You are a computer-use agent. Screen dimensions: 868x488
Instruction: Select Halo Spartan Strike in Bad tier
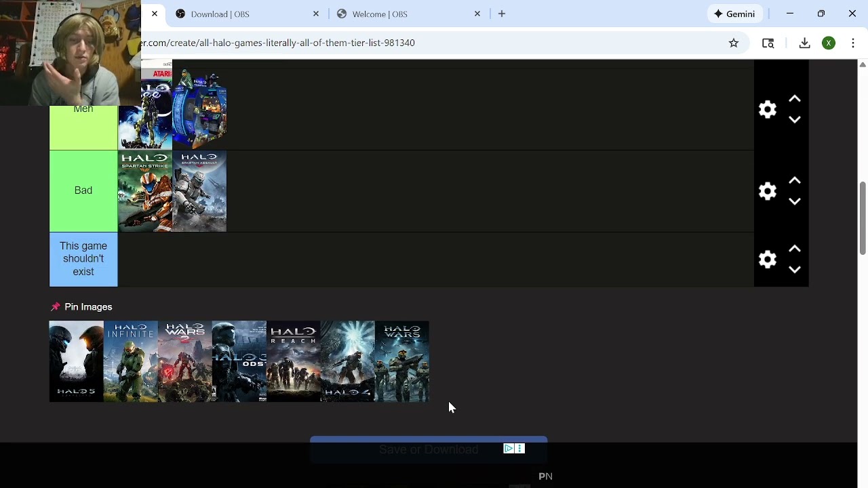click(x=145, y=191)
